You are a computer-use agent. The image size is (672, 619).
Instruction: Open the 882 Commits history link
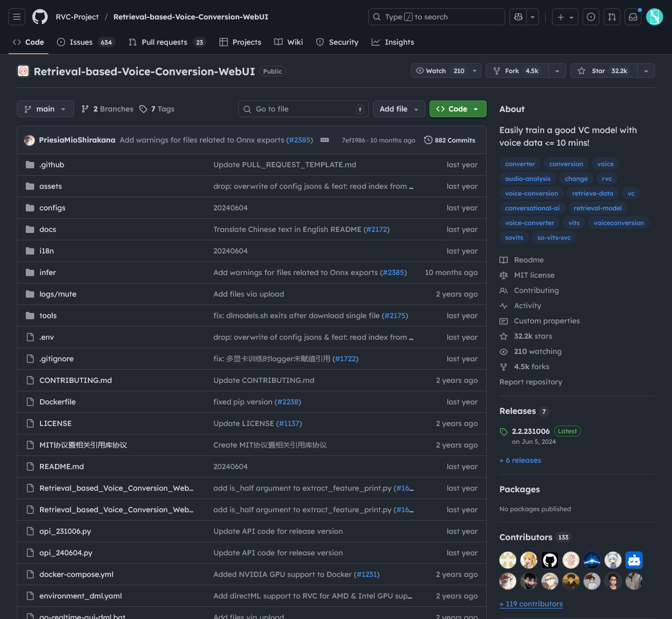tap(449, 140)
